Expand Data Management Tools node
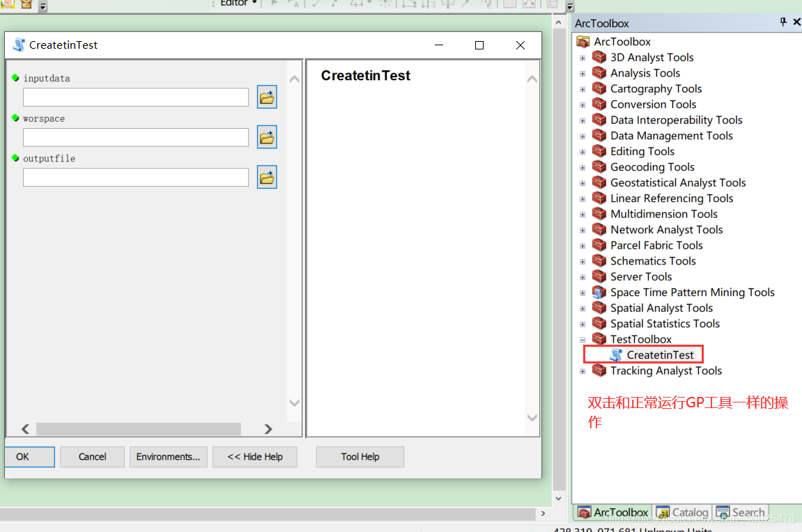 point(583,136)
